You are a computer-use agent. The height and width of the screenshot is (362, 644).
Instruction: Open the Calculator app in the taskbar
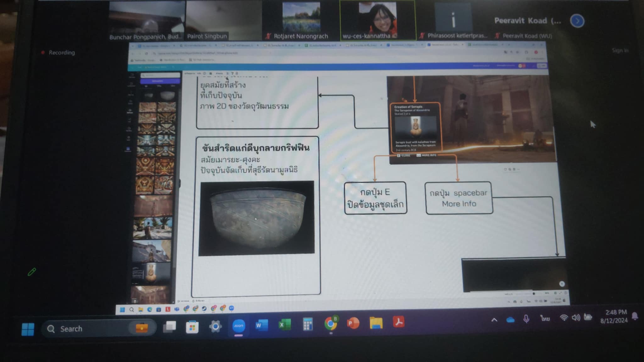[308, 324]
